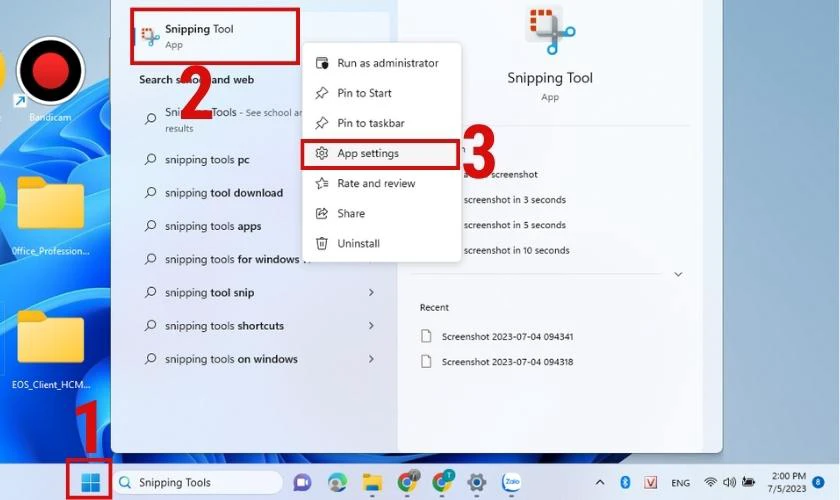The image size is (840, 500).
Task: Choose Pin to Start in context menu
Action: (381, 93)
